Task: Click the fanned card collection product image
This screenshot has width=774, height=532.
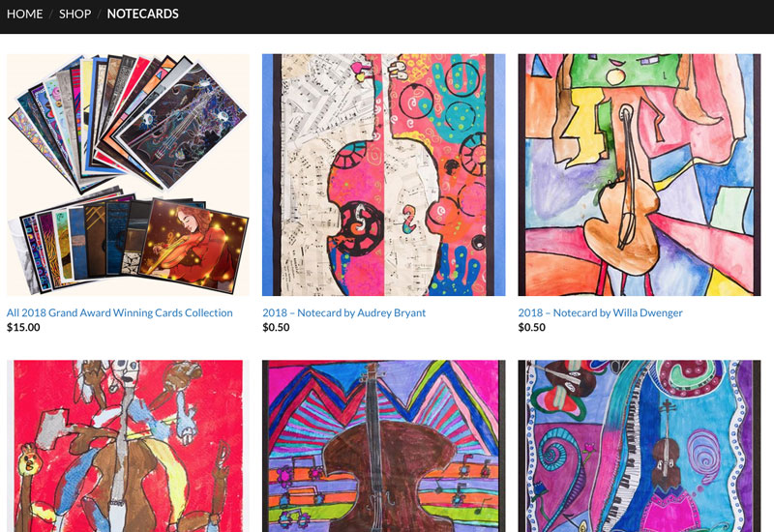Action: click(x=128, y=175)
